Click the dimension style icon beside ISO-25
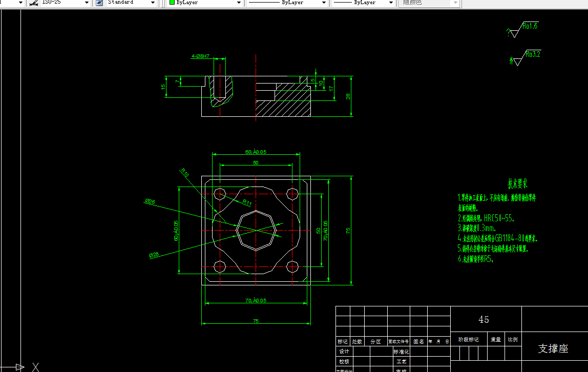This screenshot has height=372, width=588. 34,2
